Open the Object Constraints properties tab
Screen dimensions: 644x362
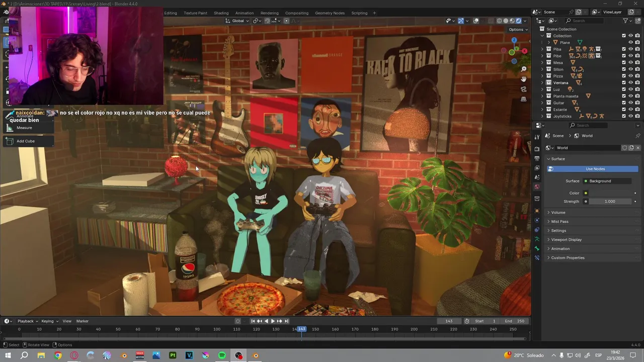click(537, 230)
